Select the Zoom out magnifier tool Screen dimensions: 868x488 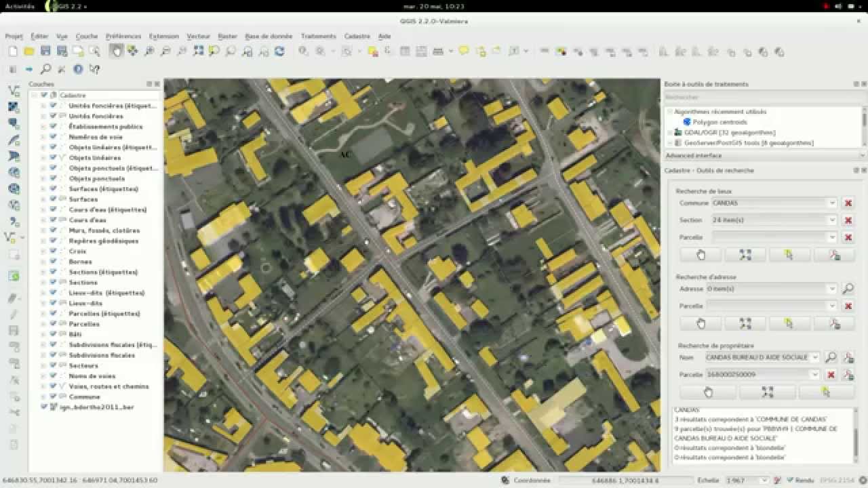(x=165, y=52)
